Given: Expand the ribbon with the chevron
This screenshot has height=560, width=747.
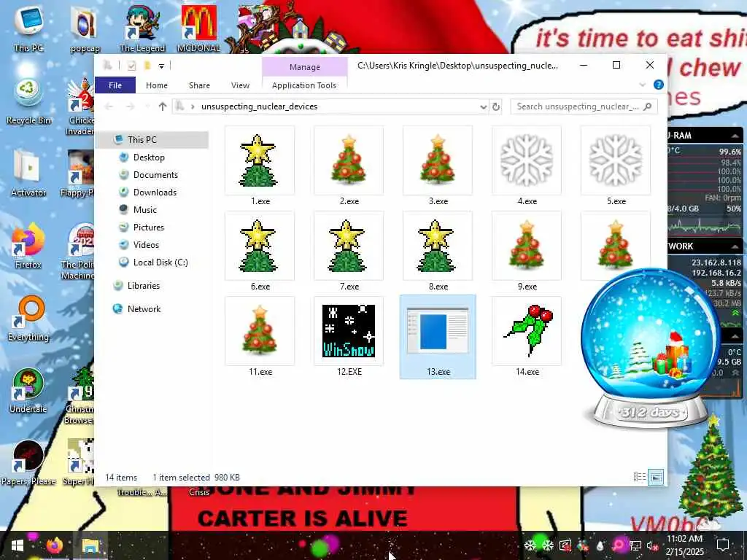Looking at the screenshot, I should coord(642,85).
